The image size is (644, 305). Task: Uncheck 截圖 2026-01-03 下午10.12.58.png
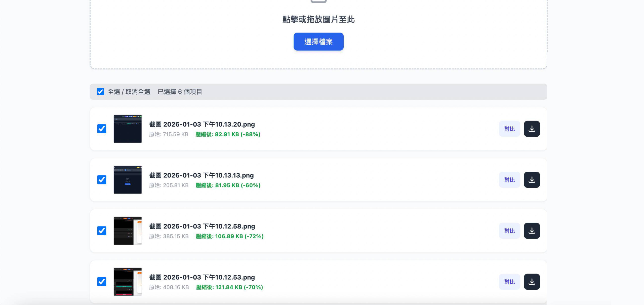point(102,231)
